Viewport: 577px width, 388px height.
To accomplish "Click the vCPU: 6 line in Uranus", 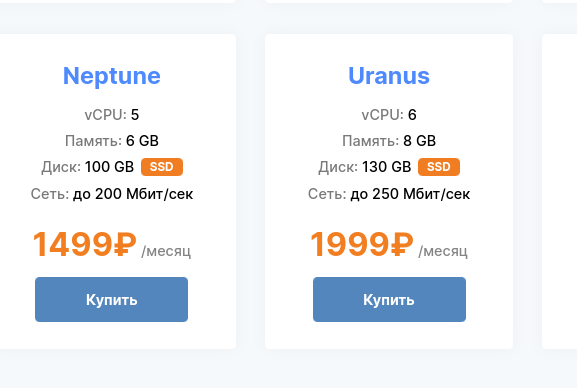I will click(389, 115).
